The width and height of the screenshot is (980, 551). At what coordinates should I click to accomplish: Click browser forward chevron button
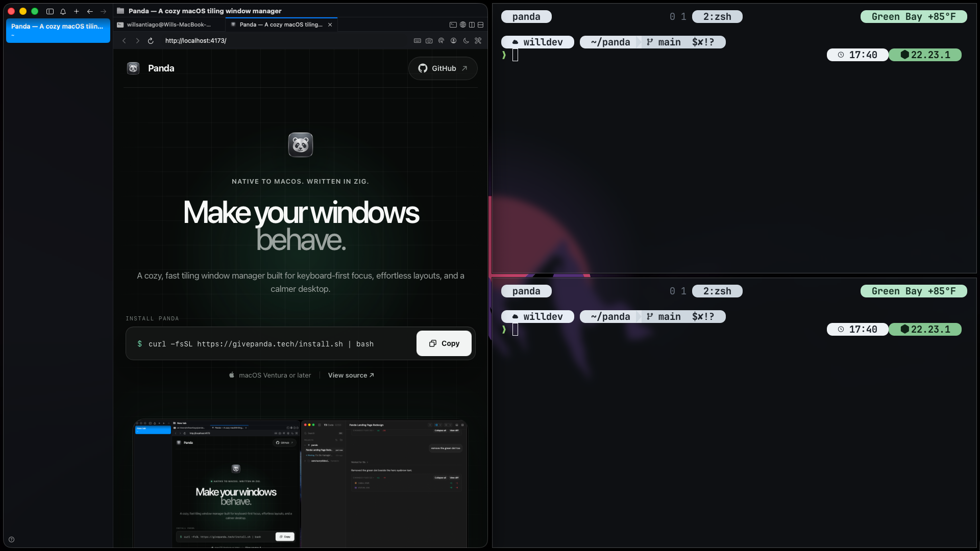coord(137,41)
